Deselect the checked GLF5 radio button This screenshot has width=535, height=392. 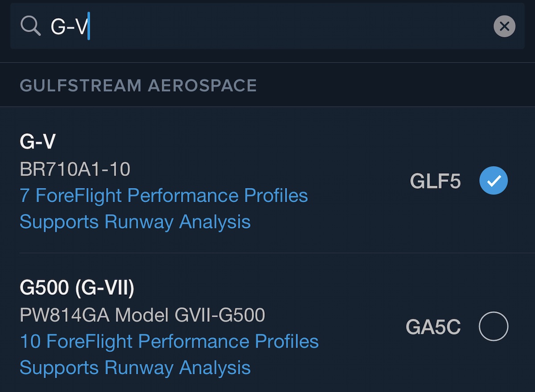click(494, 180)
